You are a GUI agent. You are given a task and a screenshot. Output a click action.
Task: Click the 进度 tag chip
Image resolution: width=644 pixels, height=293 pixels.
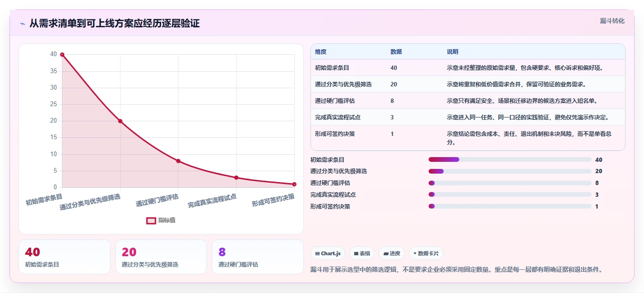392,253
